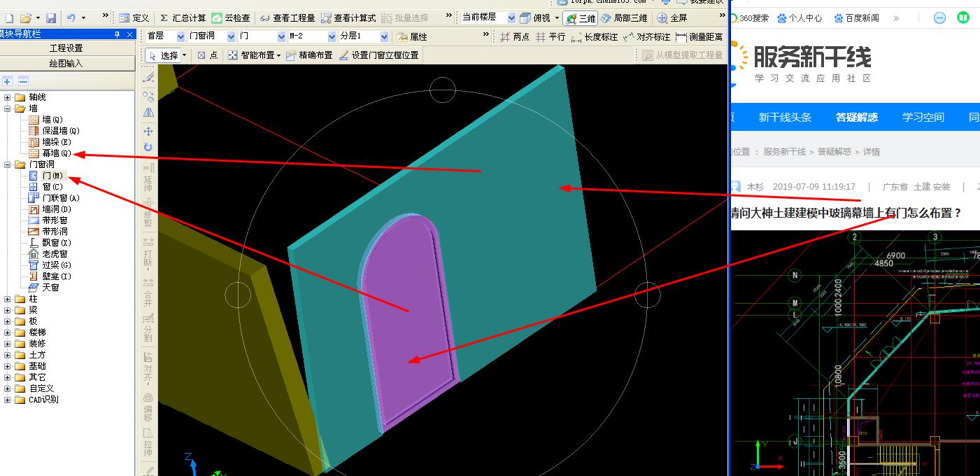The image size is (980, 476).
Task: Toggle the 三维 3D view button
Action: [581, 17]
